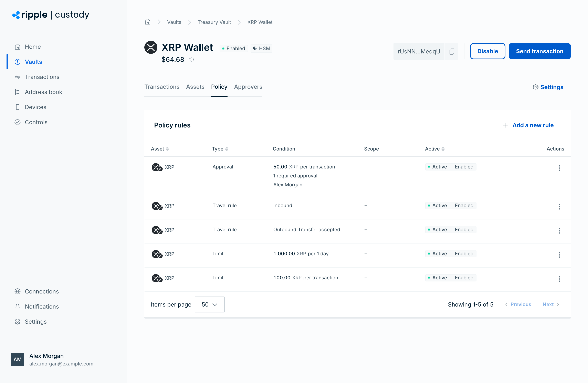This screenshot has width=588, height=383.
Task: Select Vaults in the sidebar
Action: pos(33,62)
